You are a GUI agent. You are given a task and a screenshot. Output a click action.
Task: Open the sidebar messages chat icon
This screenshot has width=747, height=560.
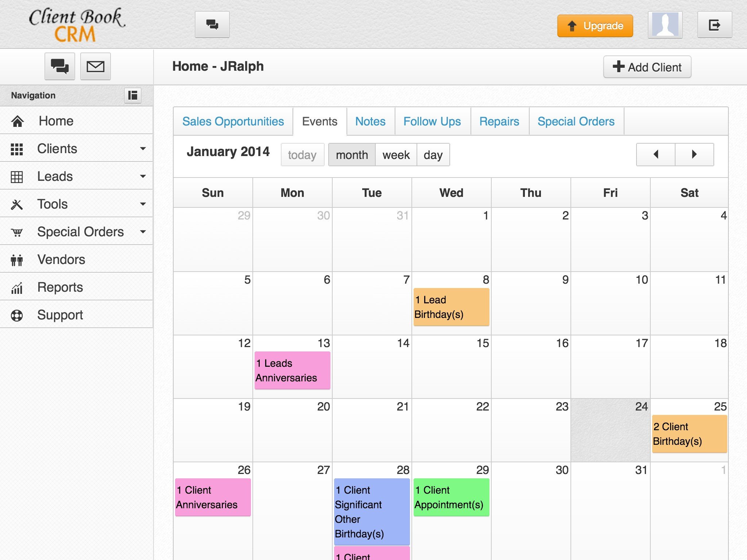[60, 66]
